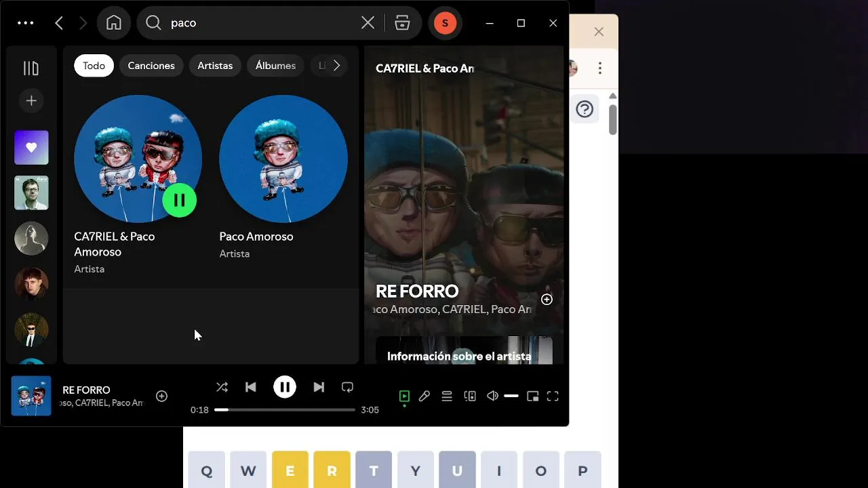Click RE FORRO title in bottom bar
The width and height of the screenshot is (868, 488).
pyautogui.click(x=86, y=390)
